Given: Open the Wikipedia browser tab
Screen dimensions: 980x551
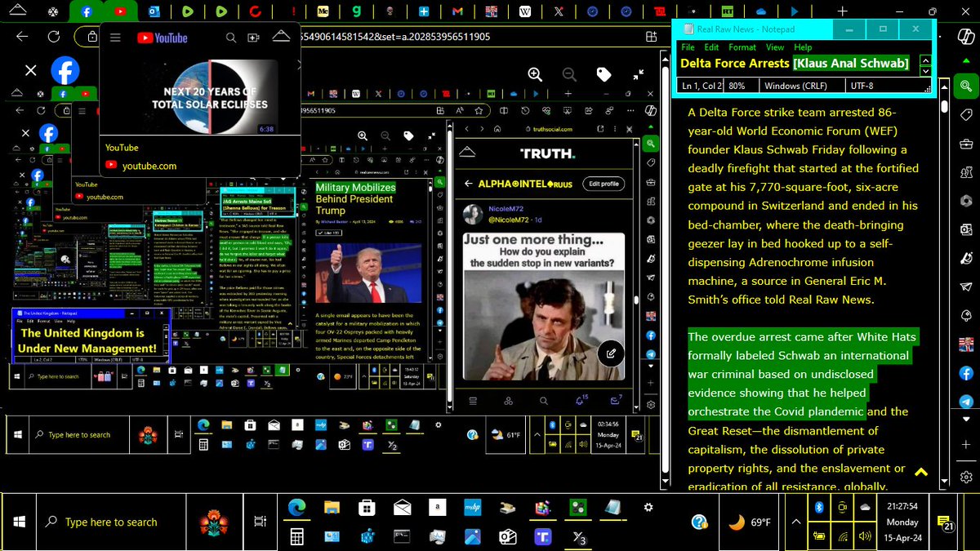Looking at the screenshot, I should point(524,11).
